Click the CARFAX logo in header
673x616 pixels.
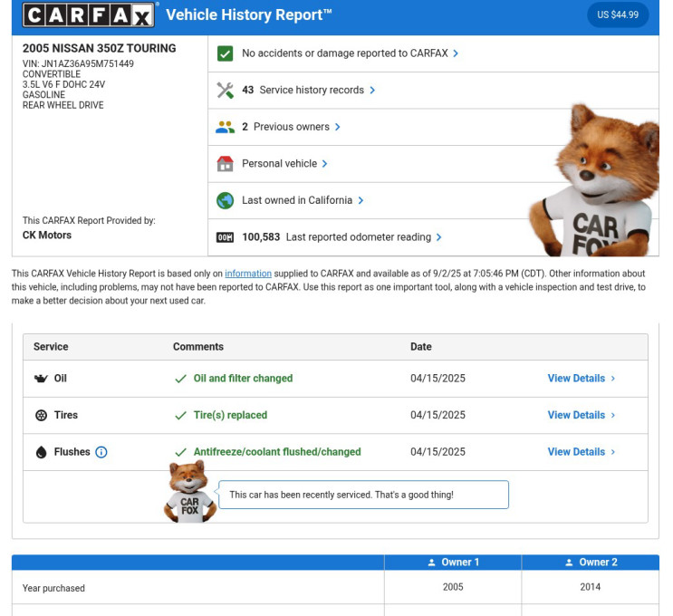[89, 14]
